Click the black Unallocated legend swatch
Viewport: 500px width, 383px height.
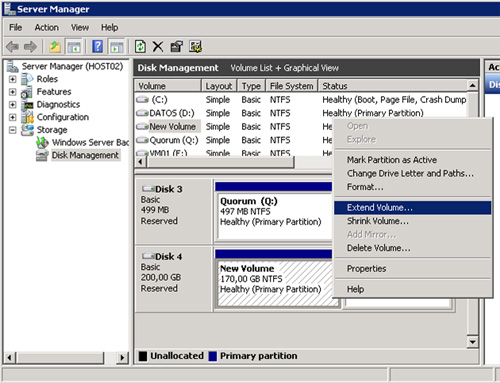[143, 356]
